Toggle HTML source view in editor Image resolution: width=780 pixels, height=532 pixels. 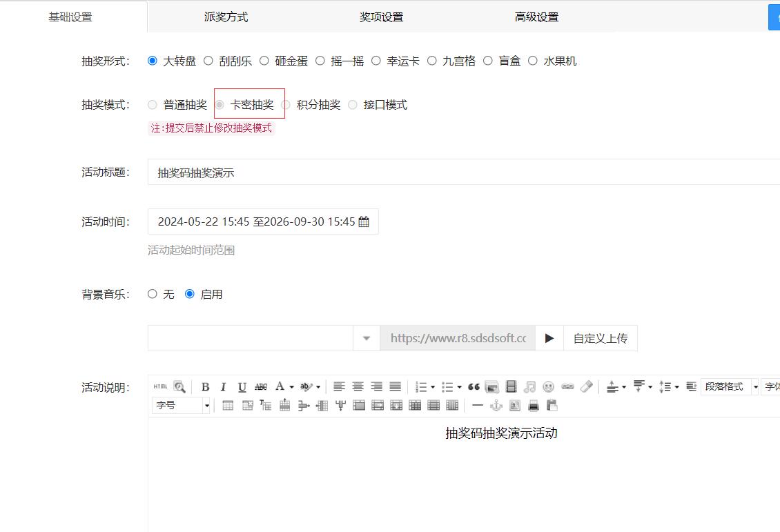click(160, 386)
